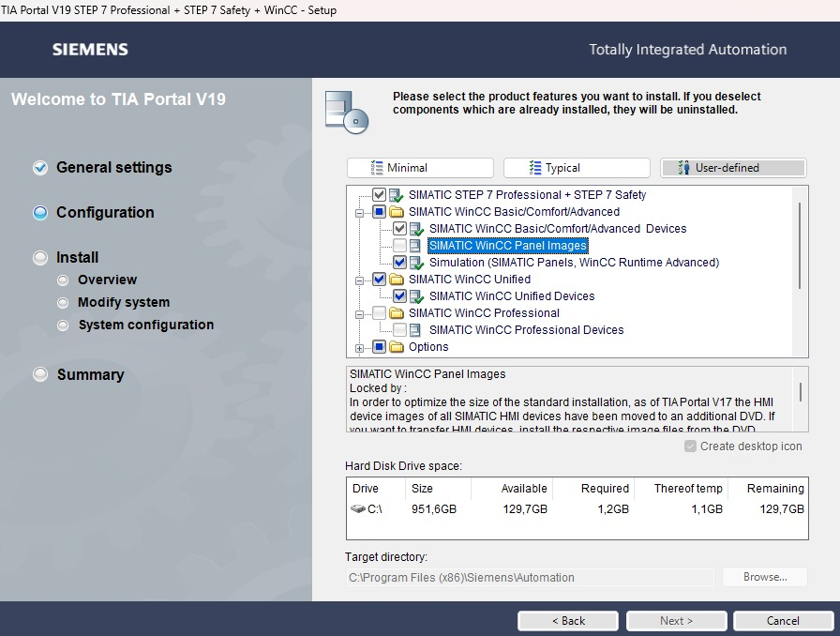The width and height of the screenshot is (840, 636).
Task: Select the SIMATIC WinCC Panel Images item
Action: (x=507, y=246)
